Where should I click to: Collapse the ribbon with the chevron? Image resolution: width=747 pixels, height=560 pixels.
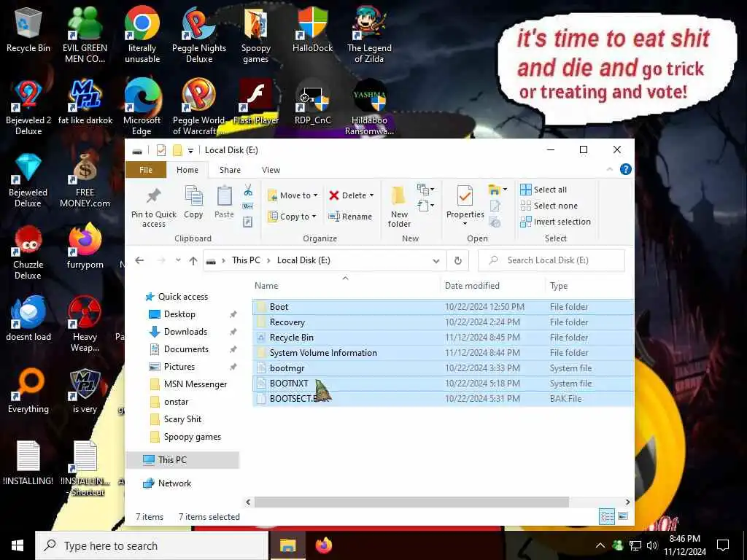click(x=609, y=169)
